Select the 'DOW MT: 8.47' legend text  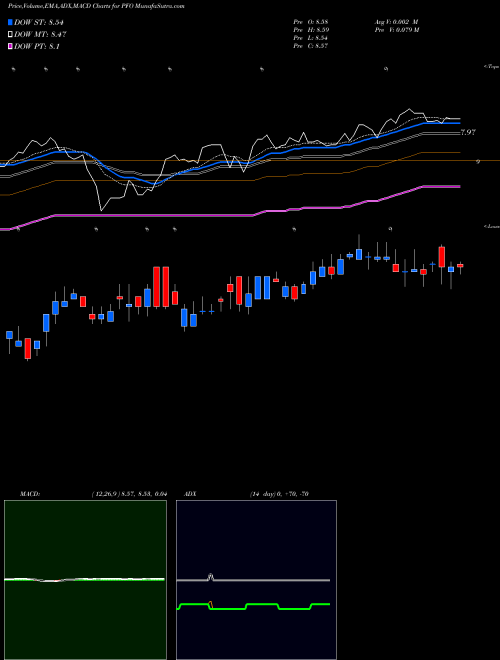40,35
